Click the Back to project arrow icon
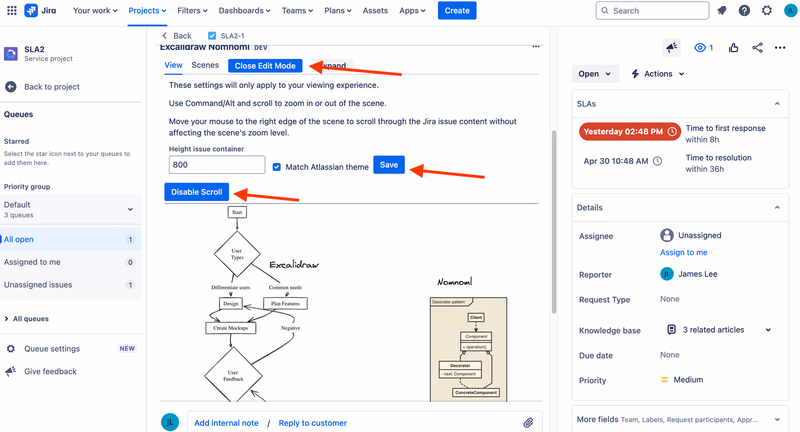The width and height of the screenshot is (800, 432). click(x=11, y=87)
